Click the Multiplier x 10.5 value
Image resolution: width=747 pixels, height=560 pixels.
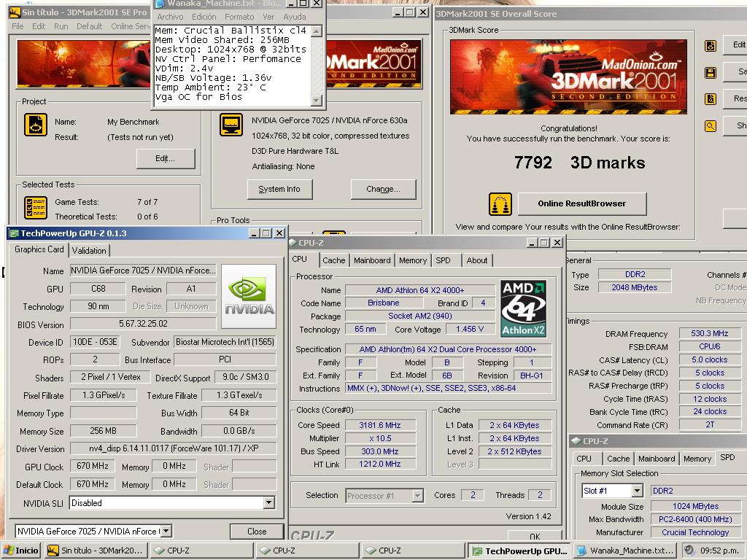[380, 438]
